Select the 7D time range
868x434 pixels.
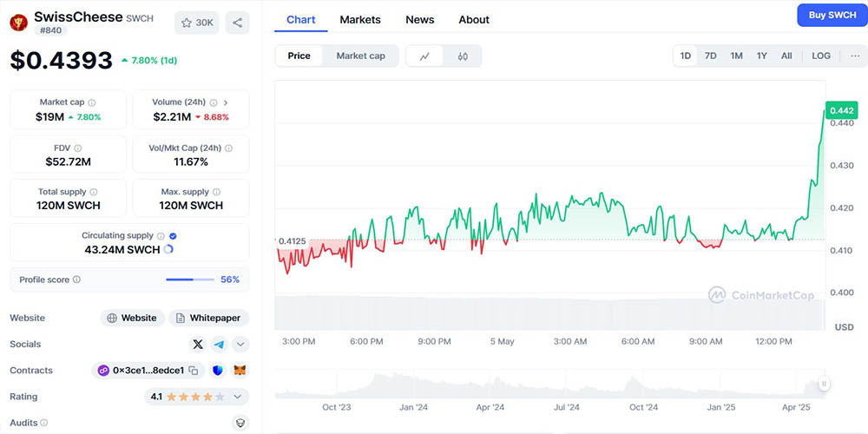710,56
